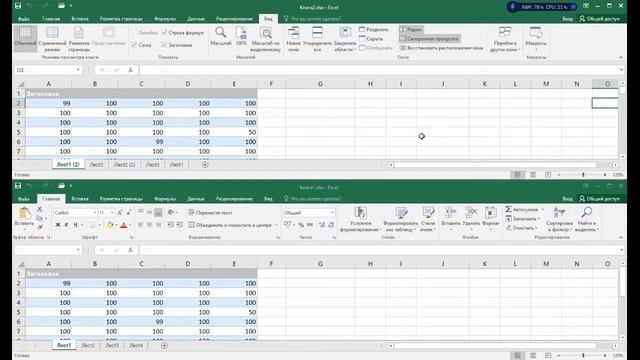Toggle Synchronous Scrolling (Синхронная прокрутка)
640x360 pixels.
click(x=429, y=39)
